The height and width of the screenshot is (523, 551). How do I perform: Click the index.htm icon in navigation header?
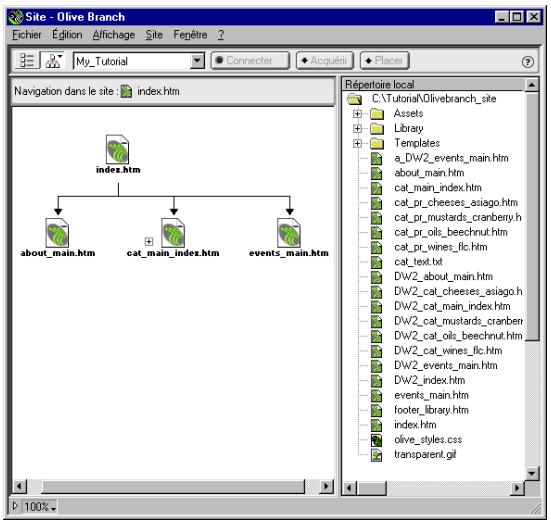126,91
